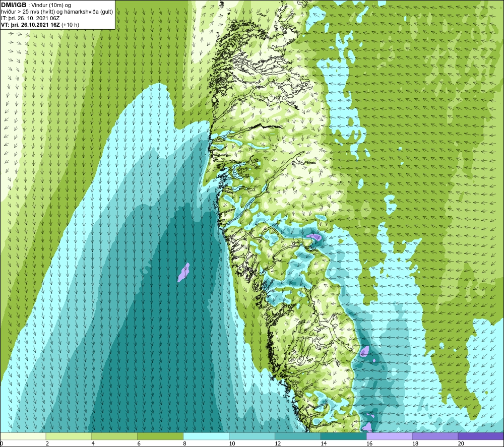Click the 2–4 m/s light green legend swatch
The width and height of the screenshot is (504, 447).
point(69,436)
